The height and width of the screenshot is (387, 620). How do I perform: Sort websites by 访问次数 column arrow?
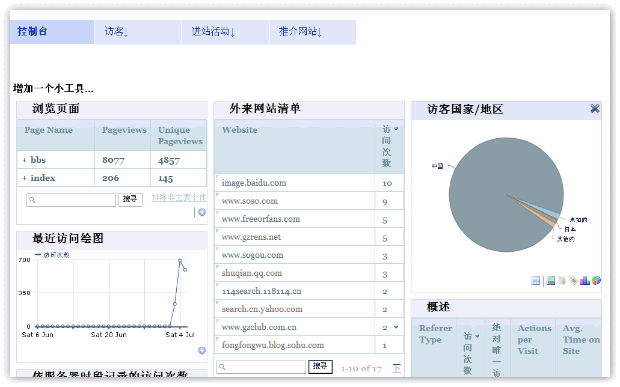click(x=396, y=129)
